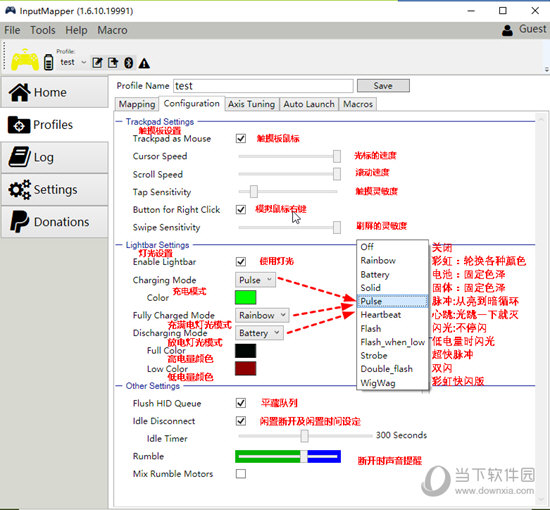Switch to the Macros tab
This screenshot has width=550, height=510.
358,104
